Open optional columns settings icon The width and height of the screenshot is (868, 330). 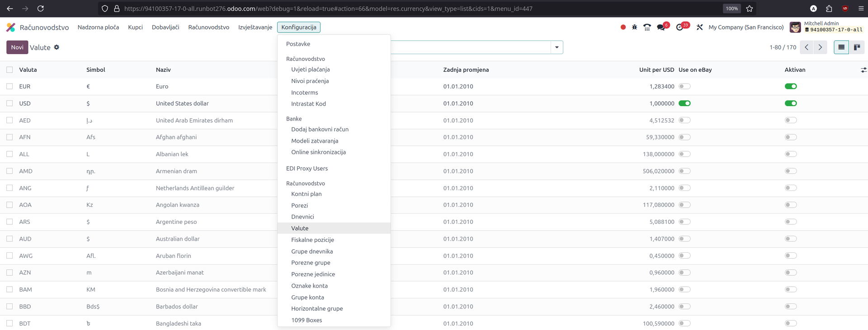pyautogui.click(x=863, y=70)
